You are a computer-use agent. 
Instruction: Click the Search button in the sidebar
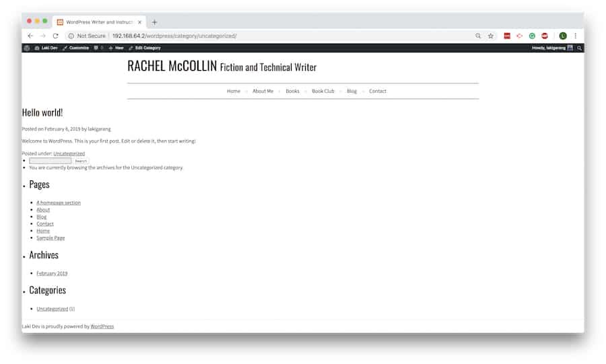coord(81,161)
